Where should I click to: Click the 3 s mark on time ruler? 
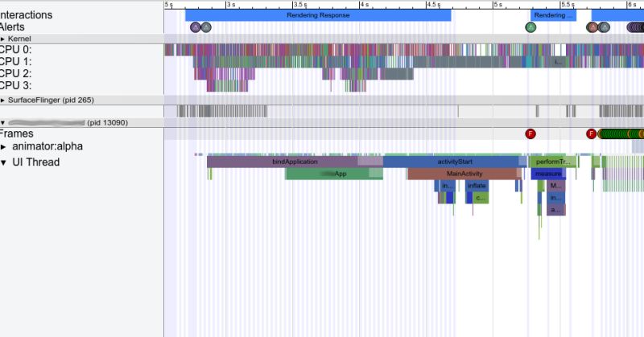[x=230, y=5]
